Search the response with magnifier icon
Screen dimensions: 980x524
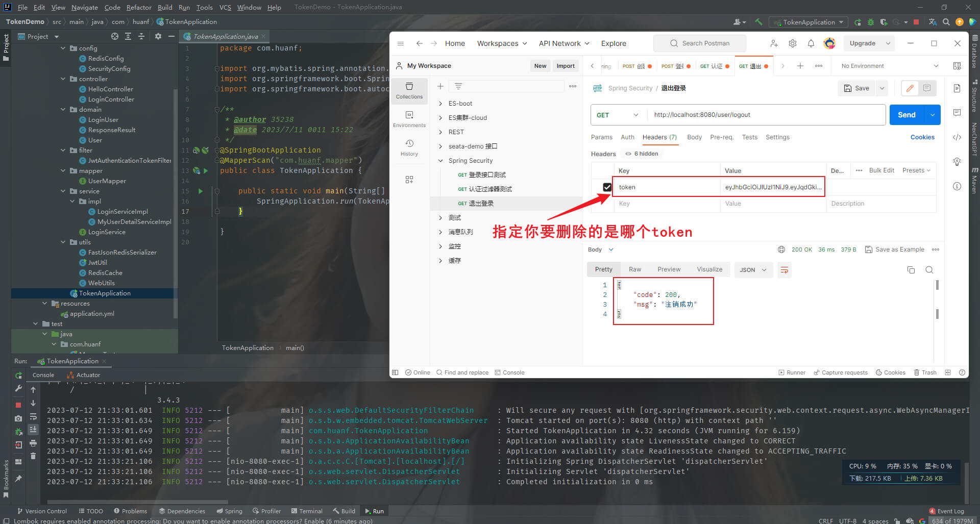pos(929,270)
